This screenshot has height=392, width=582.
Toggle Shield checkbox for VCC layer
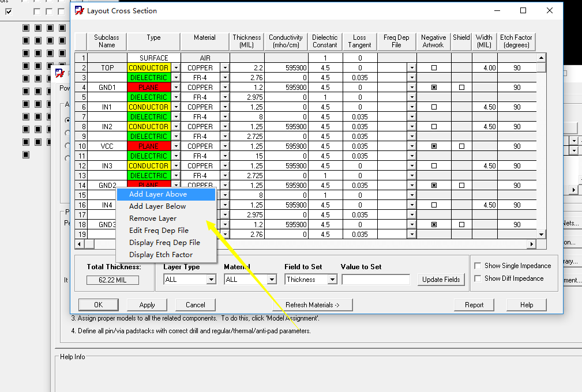coord(461,146)
